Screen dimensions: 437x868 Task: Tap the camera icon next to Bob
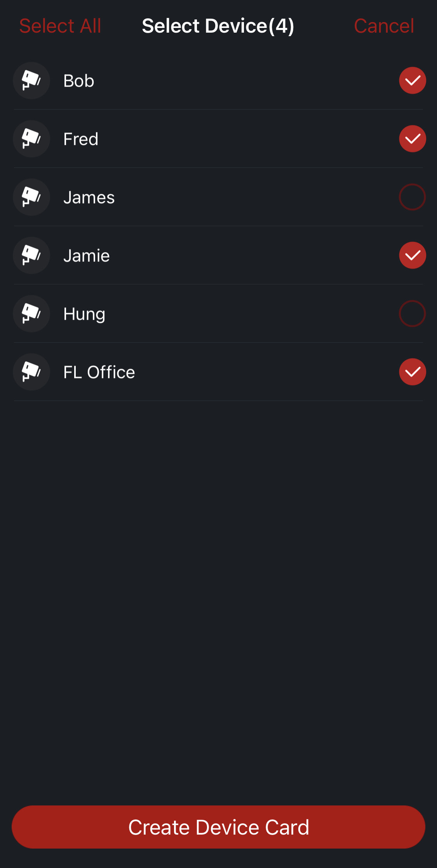click(x=31, y=80)
